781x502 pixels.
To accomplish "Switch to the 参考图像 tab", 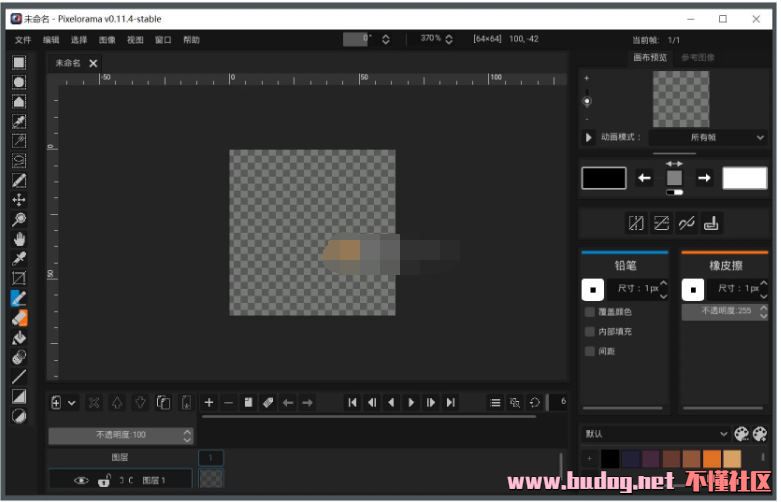I will [698, 58].
